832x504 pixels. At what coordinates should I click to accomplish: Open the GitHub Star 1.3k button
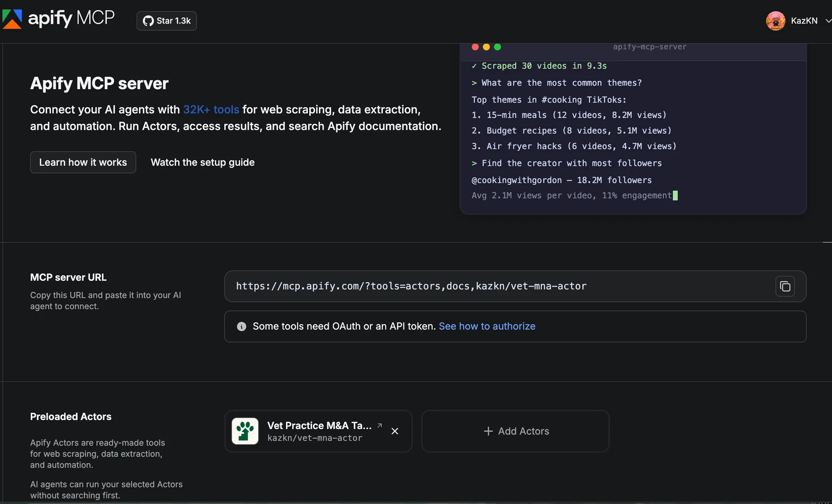166,21
